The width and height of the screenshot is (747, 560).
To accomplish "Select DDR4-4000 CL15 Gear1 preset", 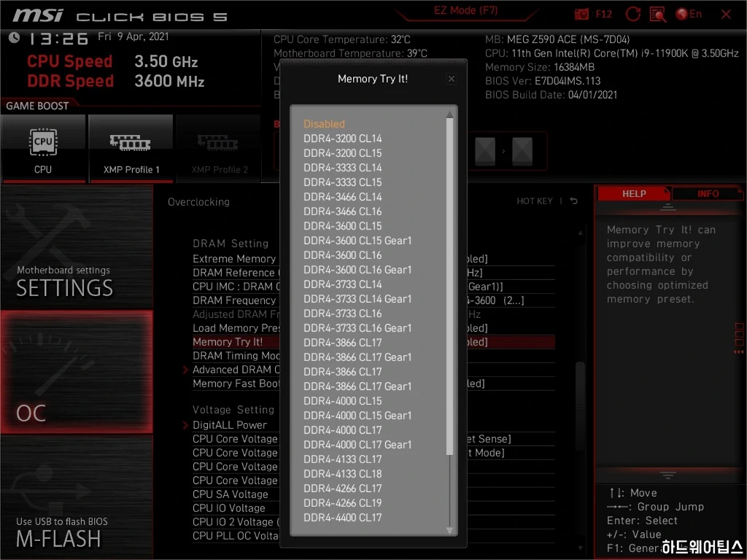I will pos(357,415).
